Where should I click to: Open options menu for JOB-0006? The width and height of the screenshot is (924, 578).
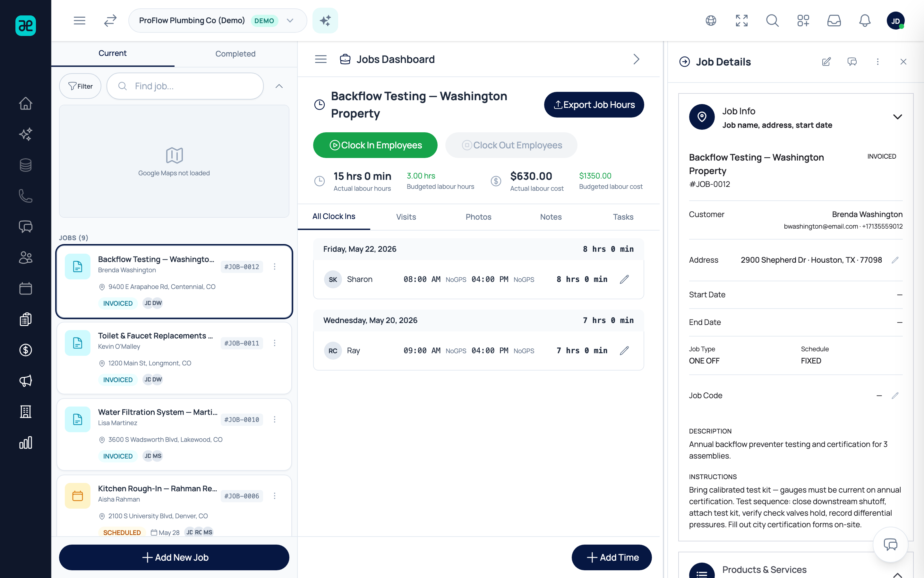275,496
